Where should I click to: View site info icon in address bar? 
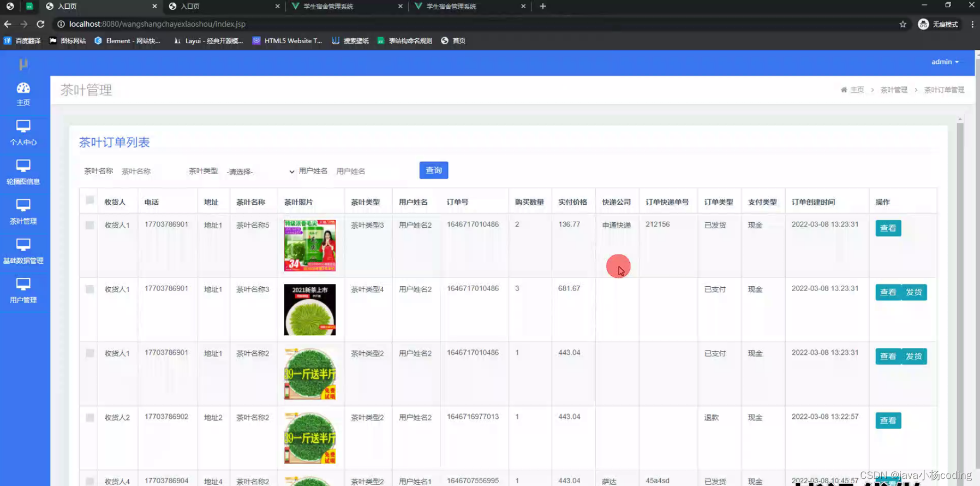[61, 24]
